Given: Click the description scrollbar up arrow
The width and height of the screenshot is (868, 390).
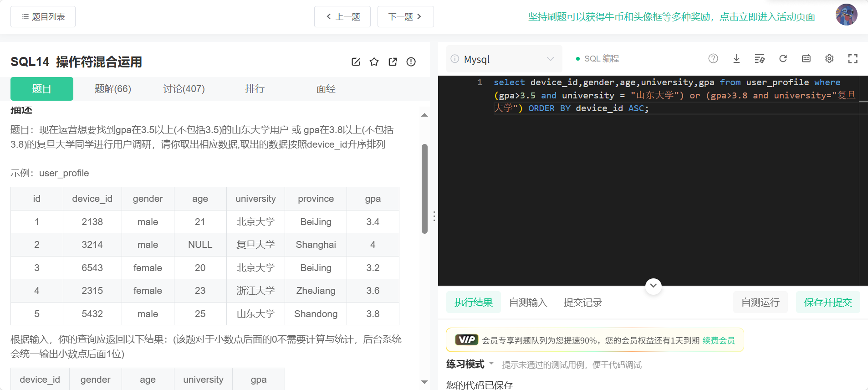Looking at the screenshot, I should click(424, 115).
